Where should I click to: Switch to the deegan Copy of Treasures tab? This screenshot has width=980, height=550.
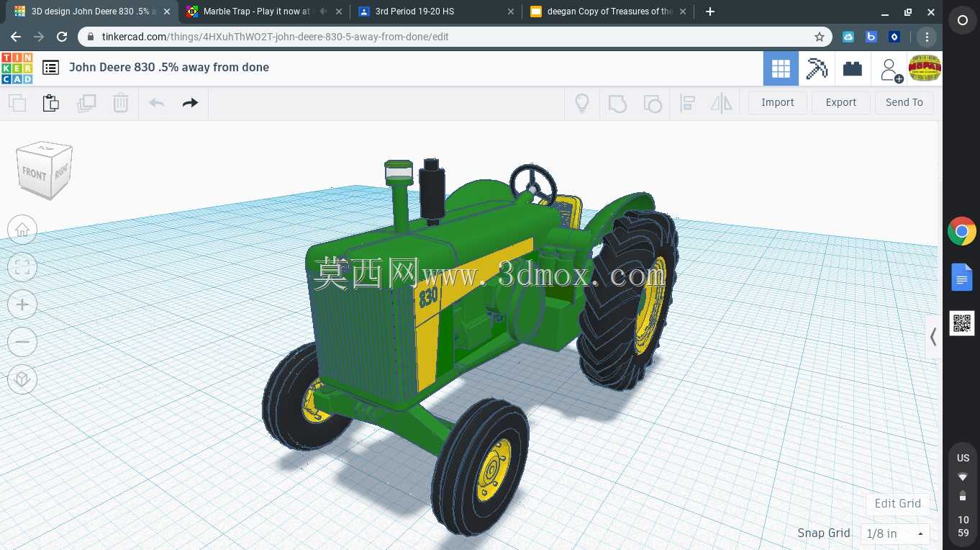tap(609, 12)
